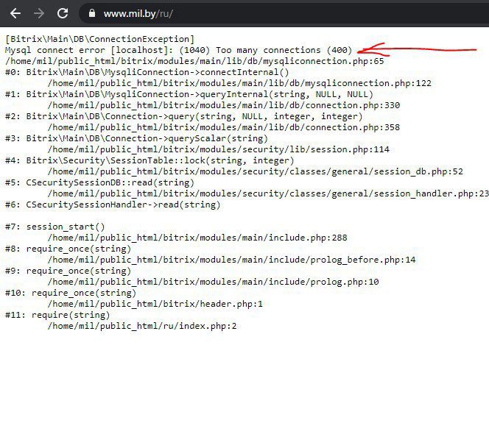
Task: Select the #6 CSecuritySessionHandler->read line
Action: (x=113, y=205)
